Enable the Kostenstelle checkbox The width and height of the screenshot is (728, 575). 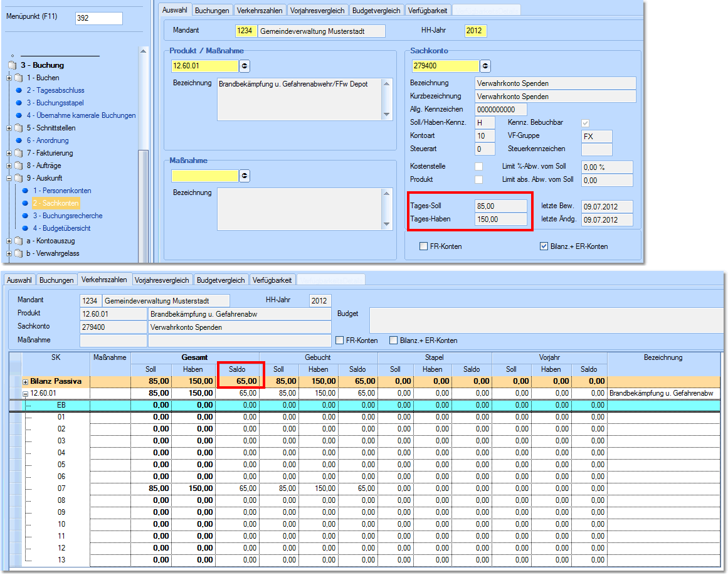(x=479, y=167)
